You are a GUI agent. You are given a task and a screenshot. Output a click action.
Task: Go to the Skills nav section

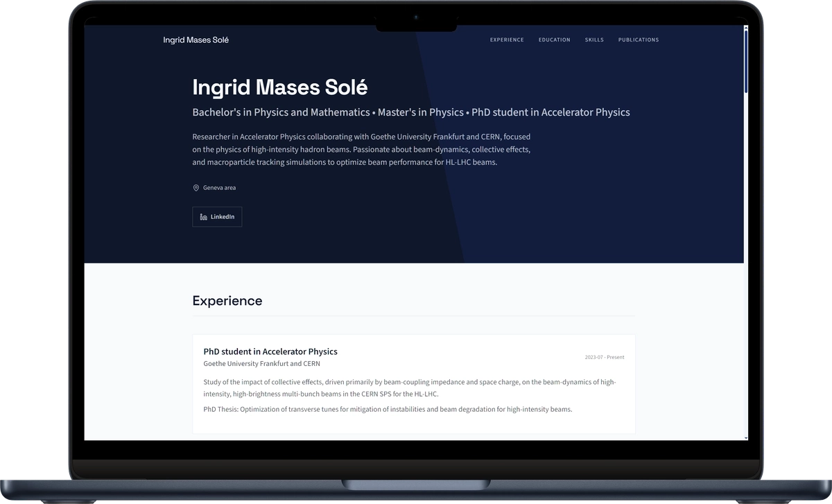click(594, 40)
